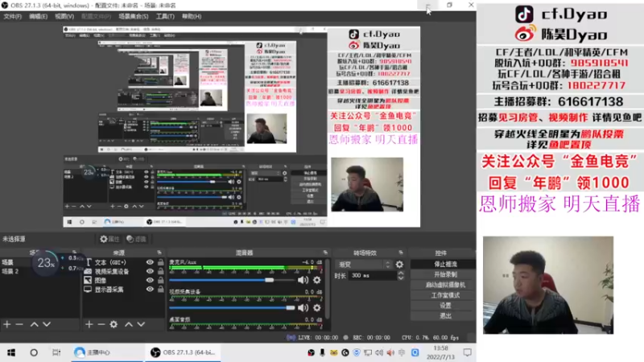This screenshot has height=362, width=644.
Task: Click the mixer panel scrollbar
Action: point(328,289)
